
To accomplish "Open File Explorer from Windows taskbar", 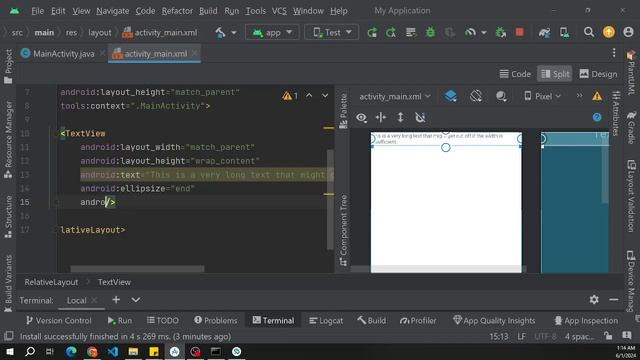I will 133,351.
